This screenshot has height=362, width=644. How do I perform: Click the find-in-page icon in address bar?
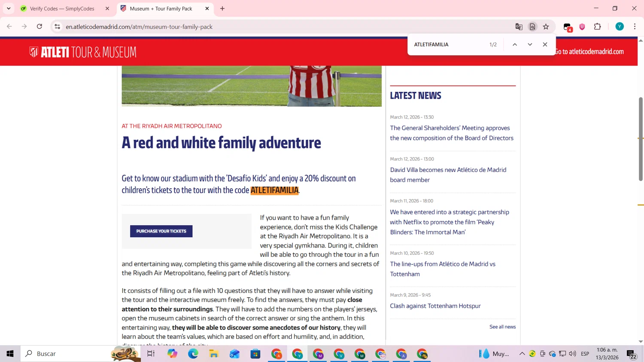(532, 27)
